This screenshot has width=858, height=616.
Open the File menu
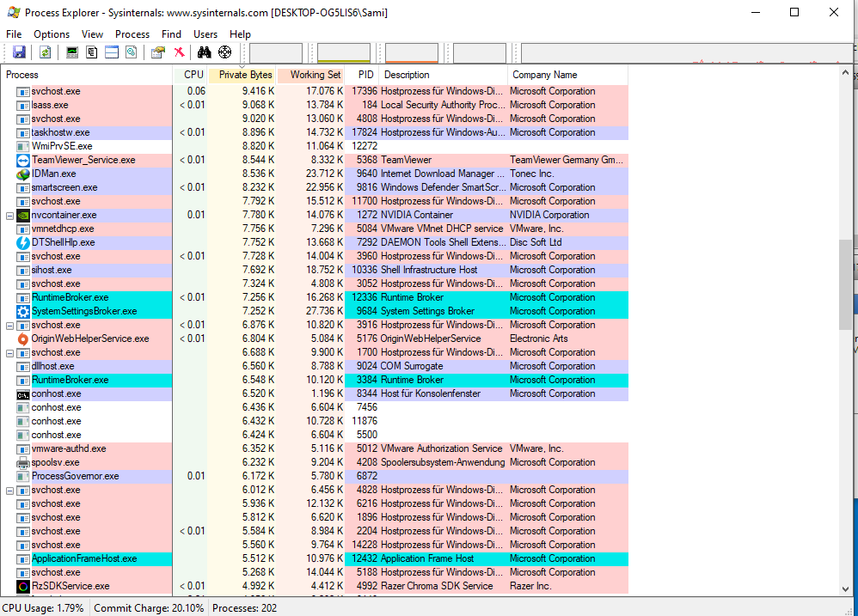click(14, 34)
